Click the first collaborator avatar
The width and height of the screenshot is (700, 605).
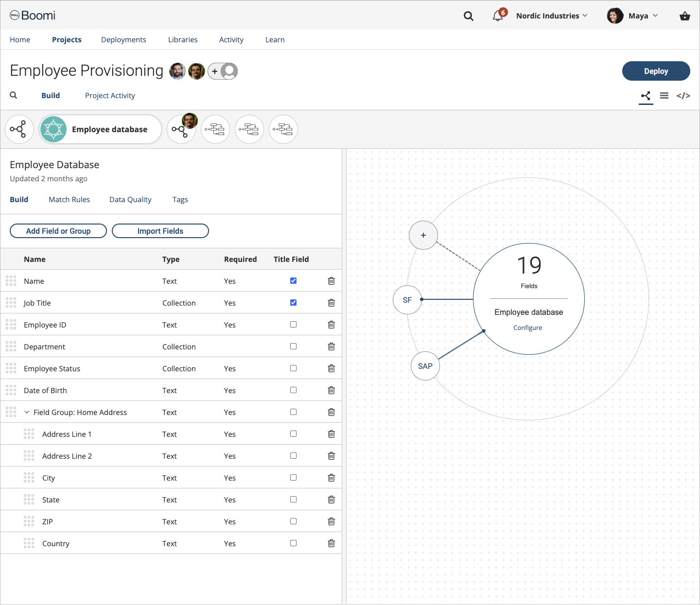(177, 71)
